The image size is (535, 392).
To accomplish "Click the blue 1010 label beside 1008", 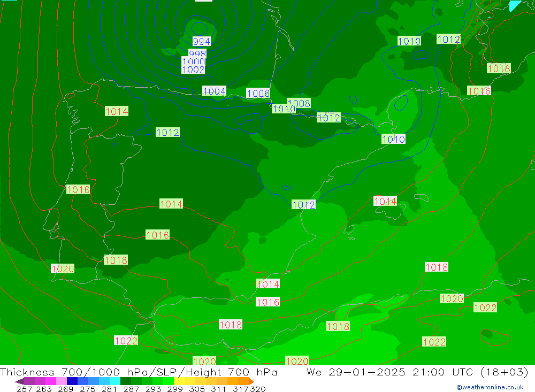I will pyautogui.click(x=283, y=109).
